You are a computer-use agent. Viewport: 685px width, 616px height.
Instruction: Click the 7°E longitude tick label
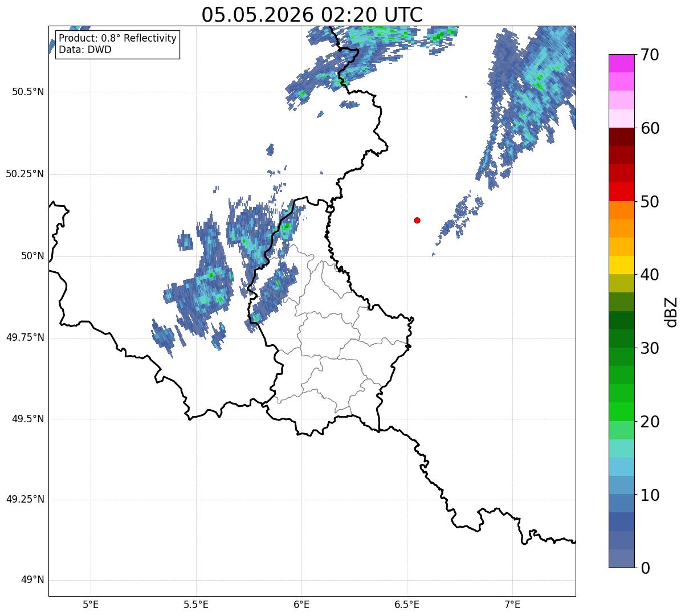[x=512, y=604]
